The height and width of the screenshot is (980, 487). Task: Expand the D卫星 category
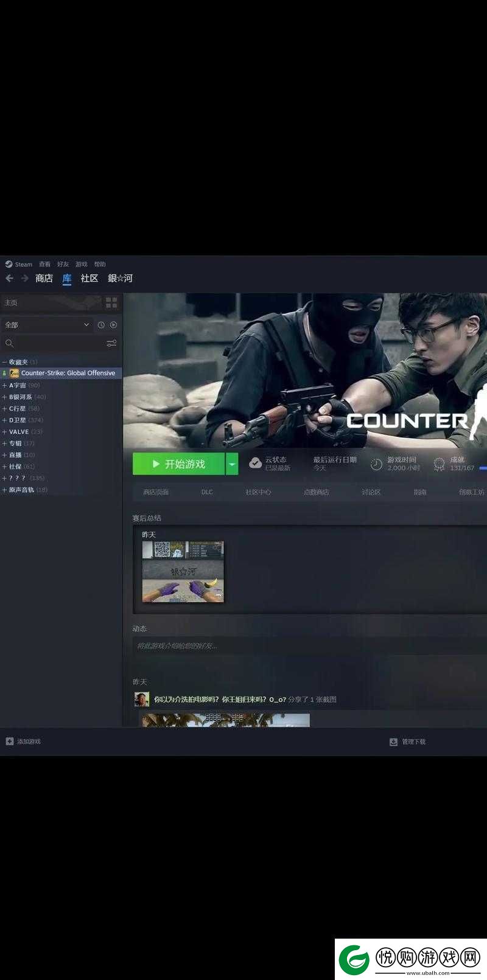[x=4, y=420]
